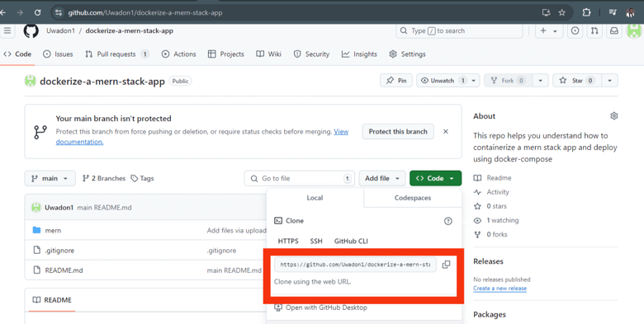The width and height of the screenshot is (644, 324).
Task: Open the browser extensions puzzle icon
Action: pos(586,12)
